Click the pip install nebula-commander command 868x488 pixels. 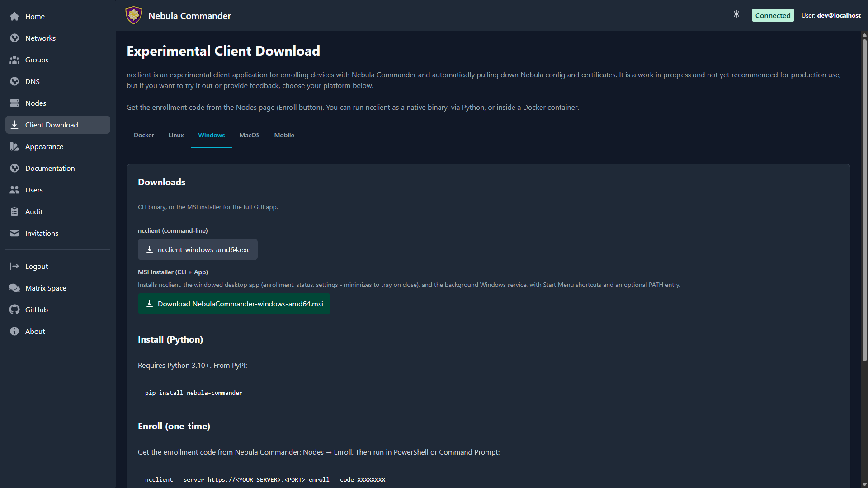[193, 393]
